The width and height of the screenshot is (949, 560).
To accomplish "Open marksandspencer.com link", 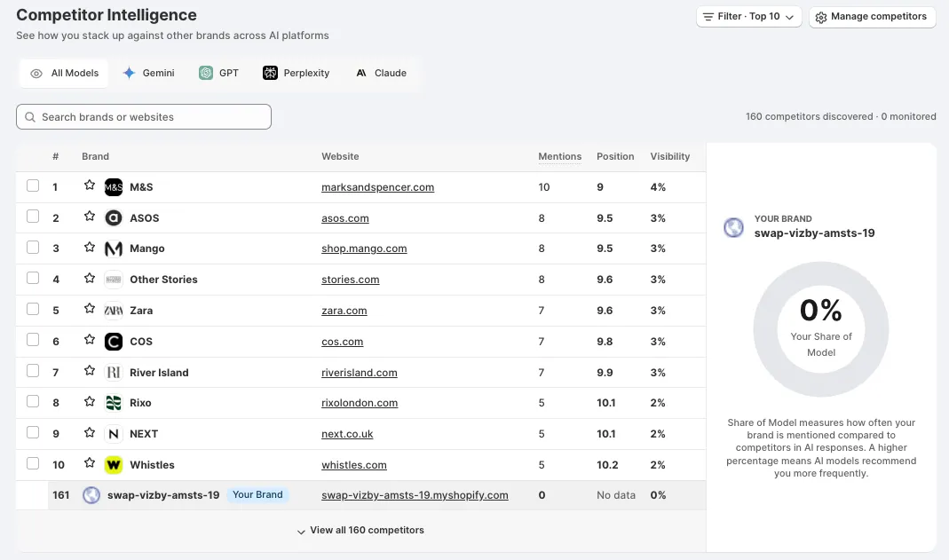I will pyautogui.click(x=377, y=187).
